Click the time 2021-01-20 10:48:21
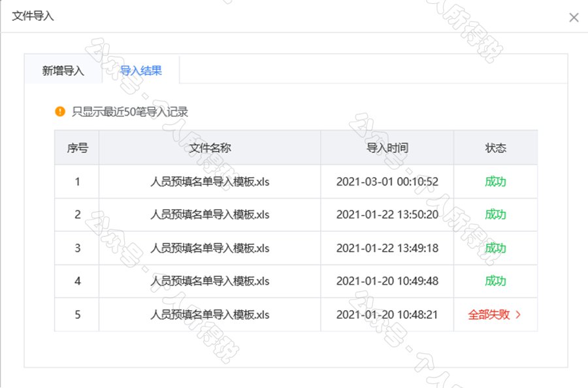This screenshot has height=388, width=588. 387,315
